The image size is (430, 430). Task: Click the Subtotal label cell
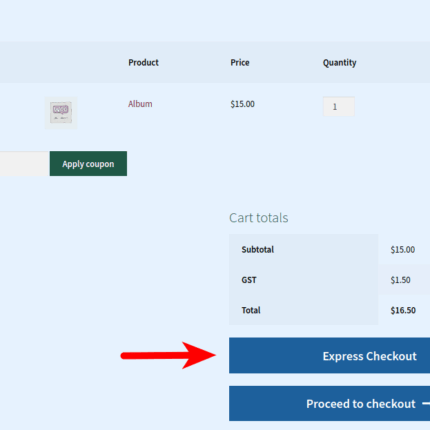(x=303, y=249)
